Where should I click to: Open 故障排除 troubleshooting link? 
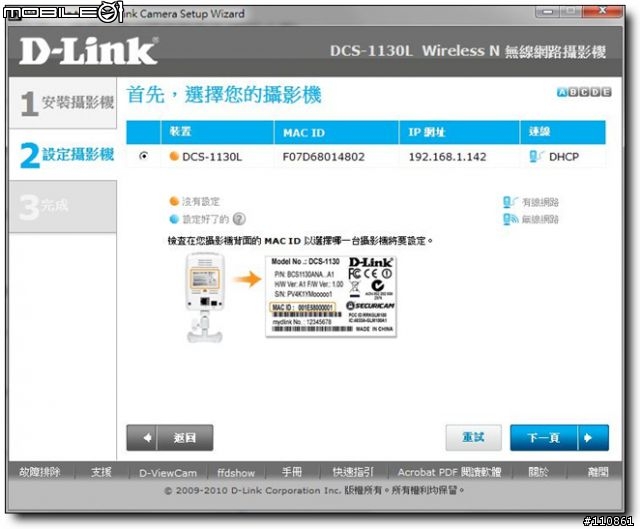pos(40,472)
